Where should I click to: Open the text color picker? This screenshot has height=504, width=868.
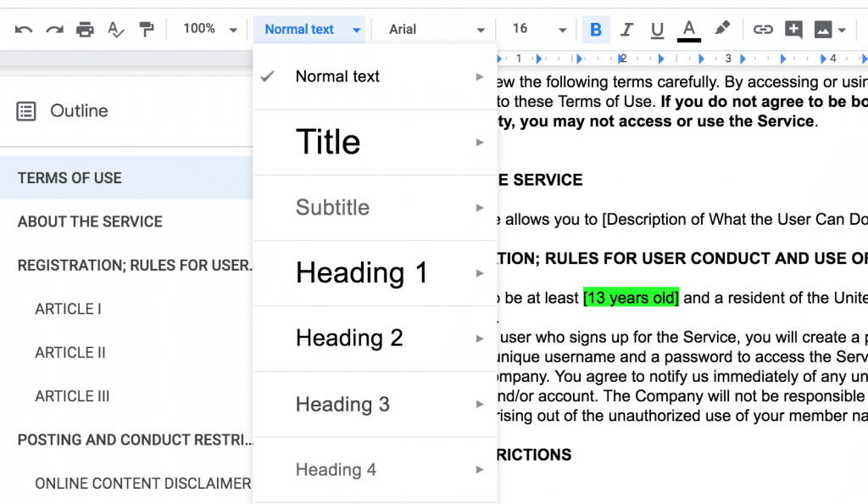tap(688, 30)
